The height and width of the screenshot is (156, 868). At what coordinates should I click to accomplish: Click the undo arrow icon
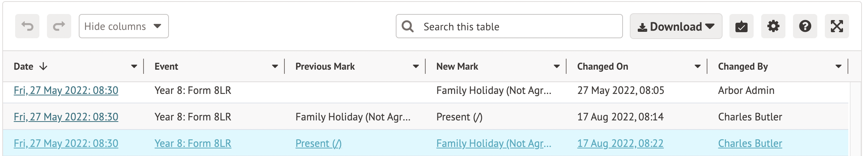click(27, 27)
